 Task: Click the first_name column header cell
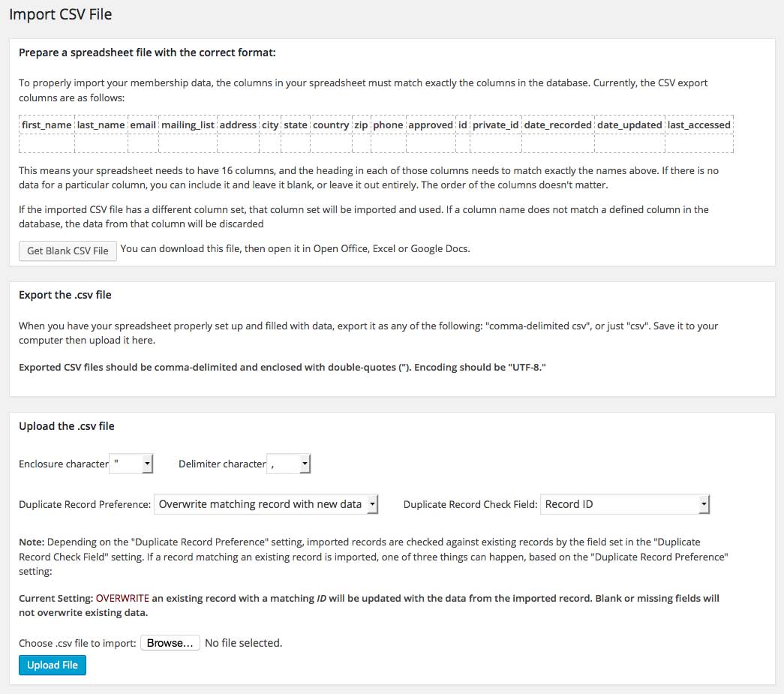coord(47,125)
